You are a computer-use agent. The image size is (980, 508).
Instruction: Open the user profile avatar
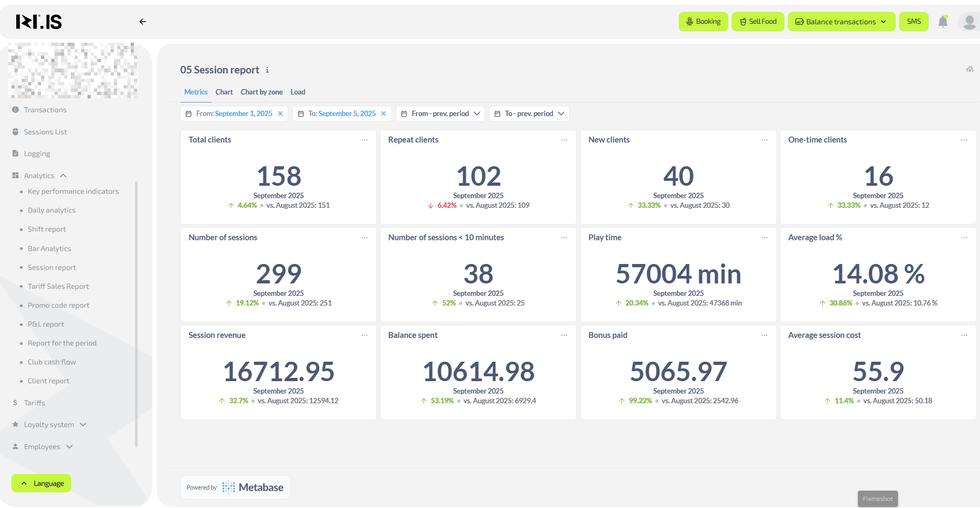[969, 22]
